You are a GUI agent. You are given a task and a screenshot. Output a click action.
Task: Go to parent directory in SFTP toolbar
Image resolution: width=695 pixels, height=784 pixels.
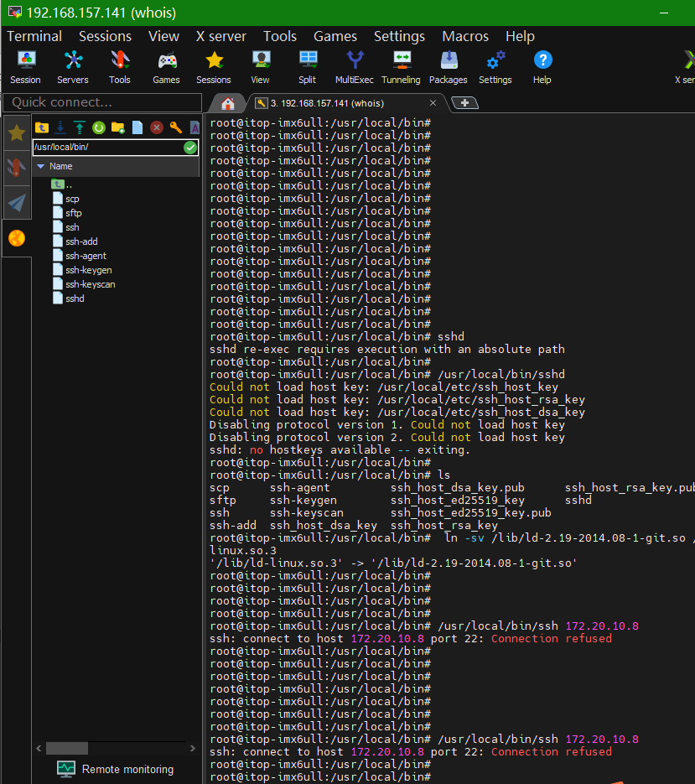tap(42, 127)
